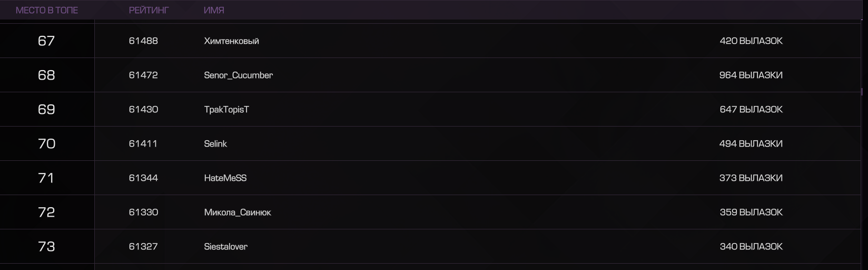Viewport: 868px width, 270px height.
Task: Click the 340 ВЫЛАЗОК entry
Action: coord(751,247)
